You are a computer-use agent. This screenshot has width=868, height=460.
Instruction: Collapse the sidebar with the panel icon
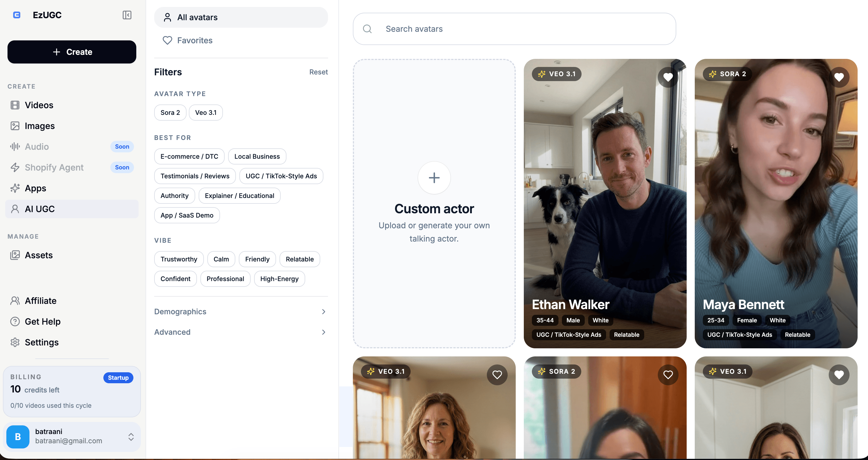tap(127, 15)
